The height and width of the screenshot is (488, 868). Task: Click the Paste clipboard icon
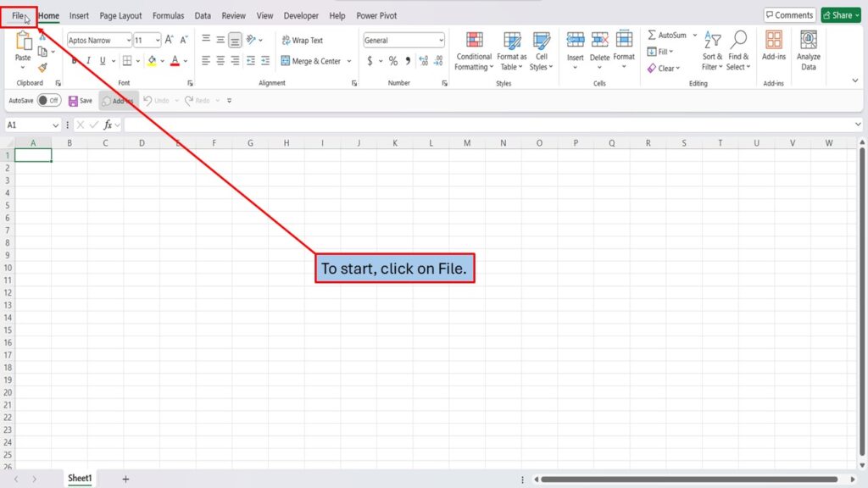point(23,42)
